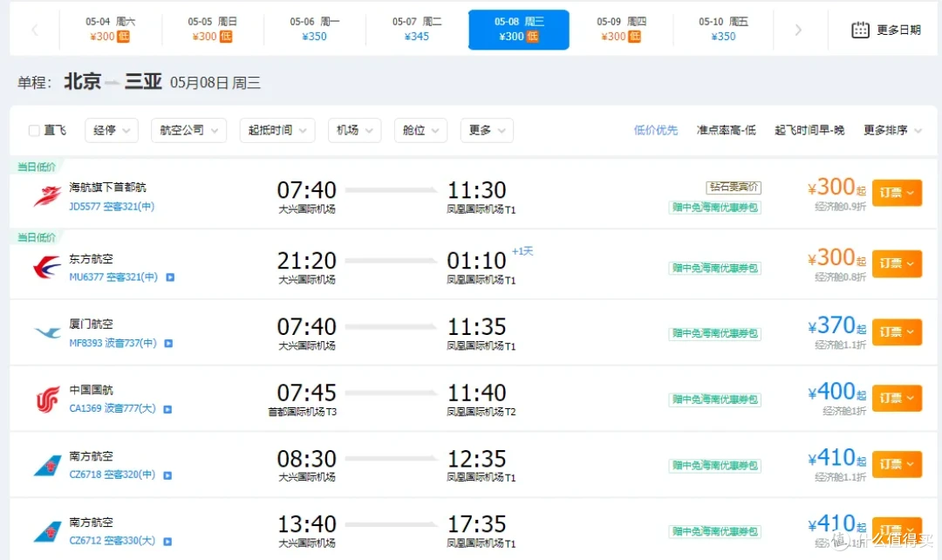Select the 05-08 周三 date tab

519,30
